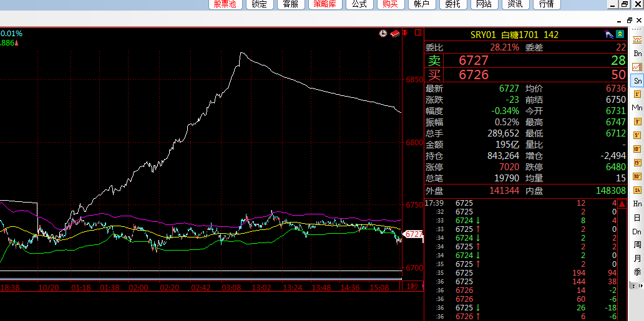Click the 购买 purchase button
644x321 pixels.
tap(391, 4)
